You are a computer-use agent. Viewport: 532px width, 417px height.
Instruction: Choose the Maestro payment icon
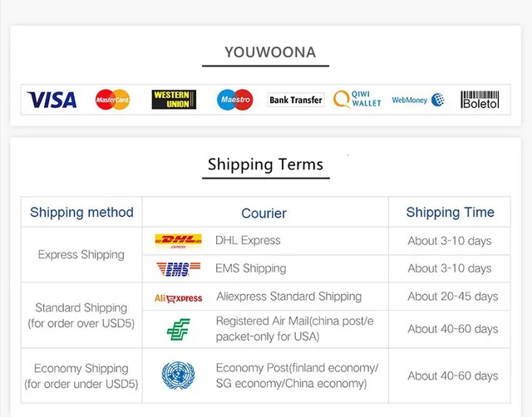[234, 101]
